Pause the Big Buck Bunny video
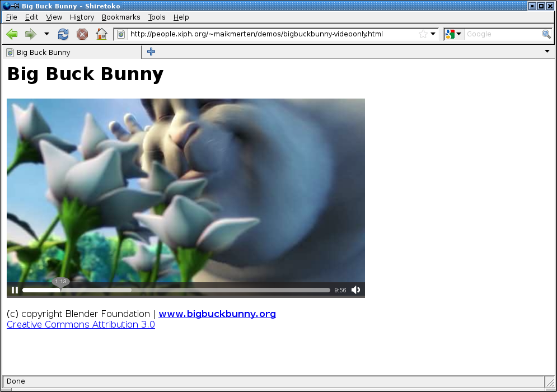 click(15, 290)
